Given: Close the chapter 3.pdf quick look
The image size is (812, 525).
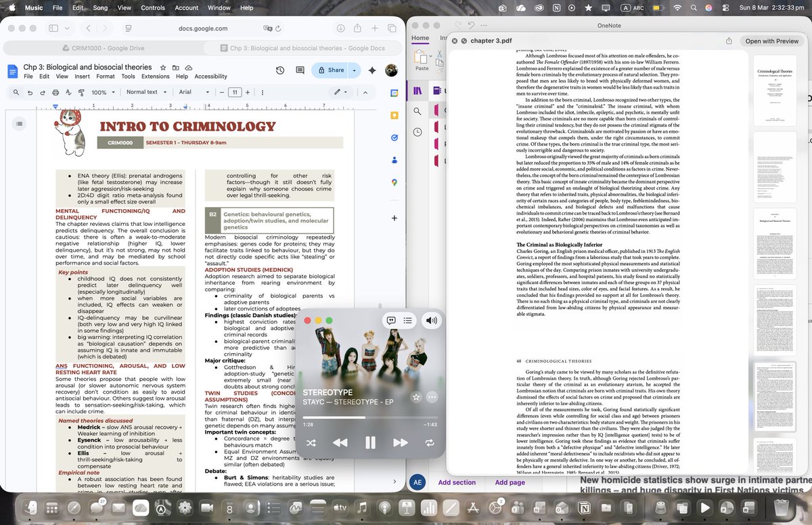Looking at the screenshot, I should tap(454, 41).
